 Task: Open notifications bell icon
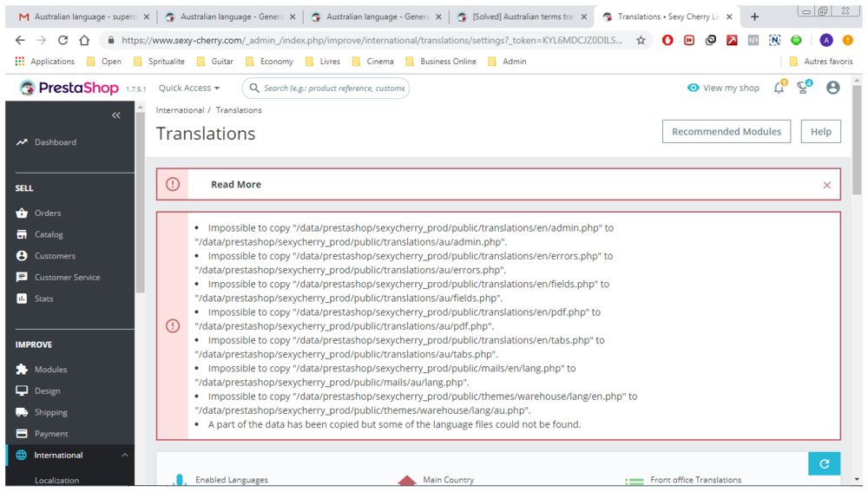coord(779,87)
